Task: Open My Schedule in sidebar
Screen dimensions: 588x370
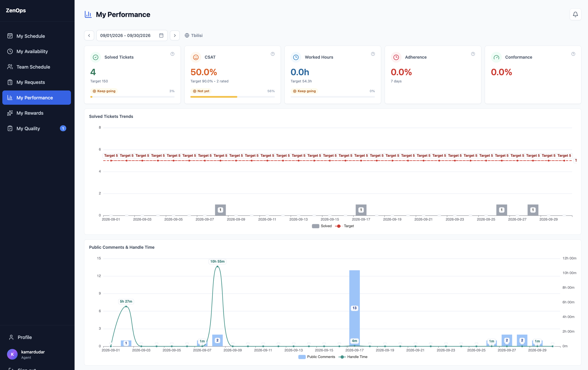Action: (x=37, y=36)
